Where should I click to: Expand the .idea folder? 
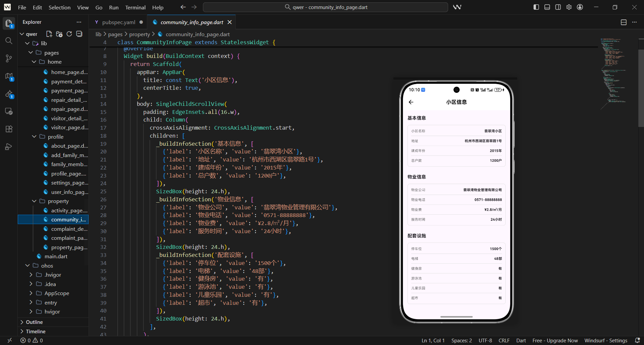31,284
